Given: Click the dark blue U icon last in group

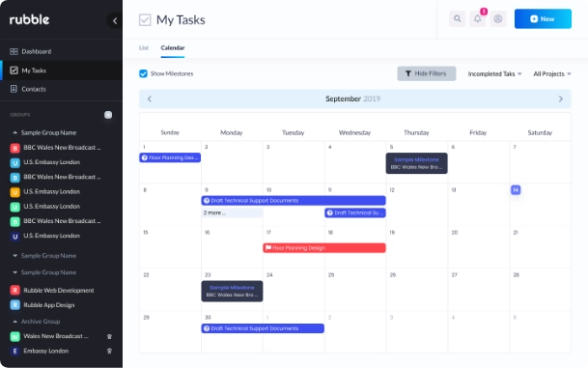Looking at the screenshot, I should click(15, 237).
